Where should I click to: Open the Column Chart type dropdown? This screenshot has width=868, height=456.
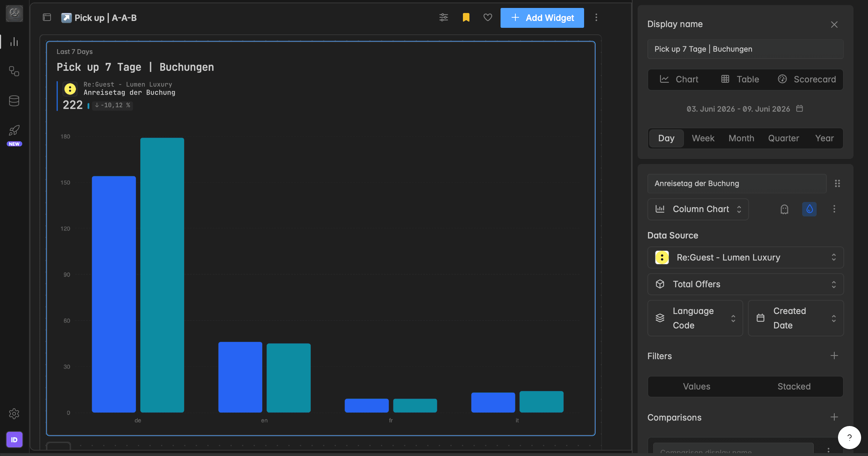pos(698,209)
